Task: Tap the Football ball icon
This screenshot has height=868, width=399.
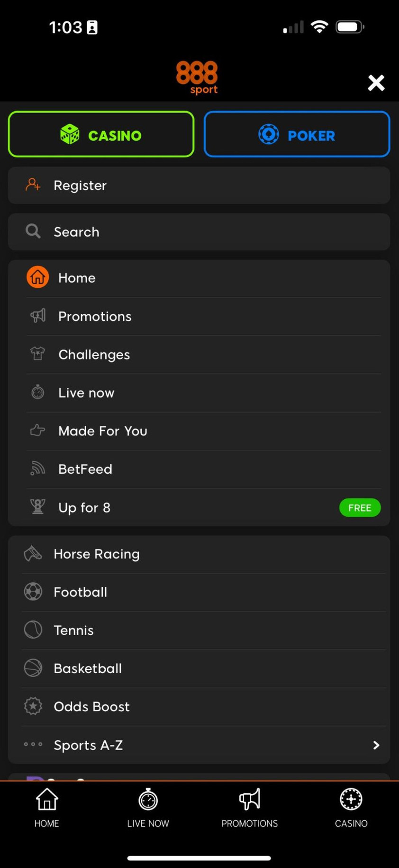Action: (33, 592)
